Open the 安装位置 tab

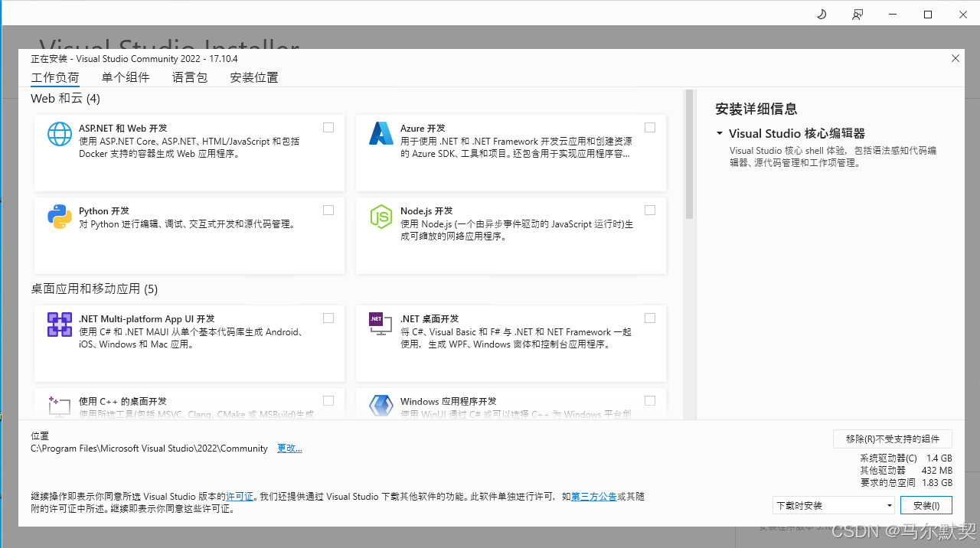tap(254, 77)
